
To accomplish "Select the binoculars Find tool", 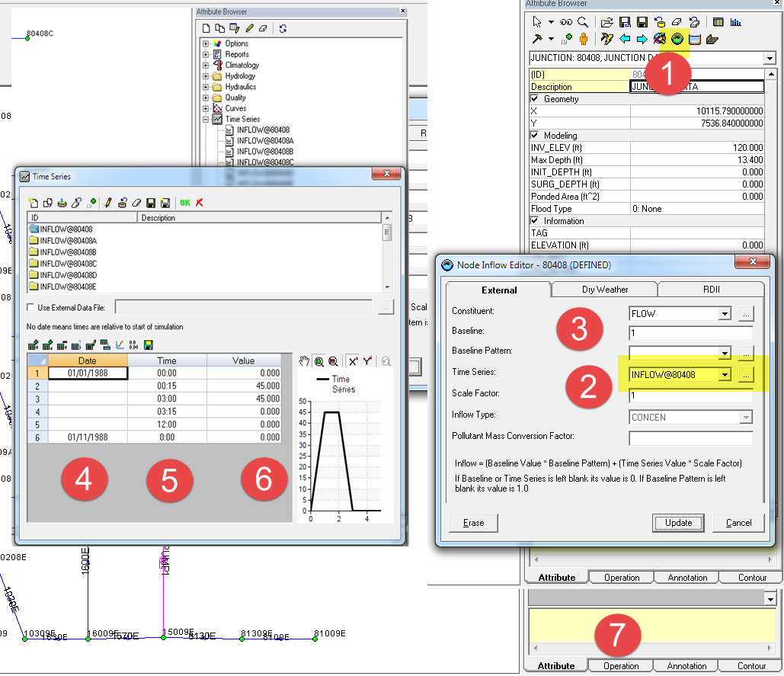I will (x=567, y=23).
